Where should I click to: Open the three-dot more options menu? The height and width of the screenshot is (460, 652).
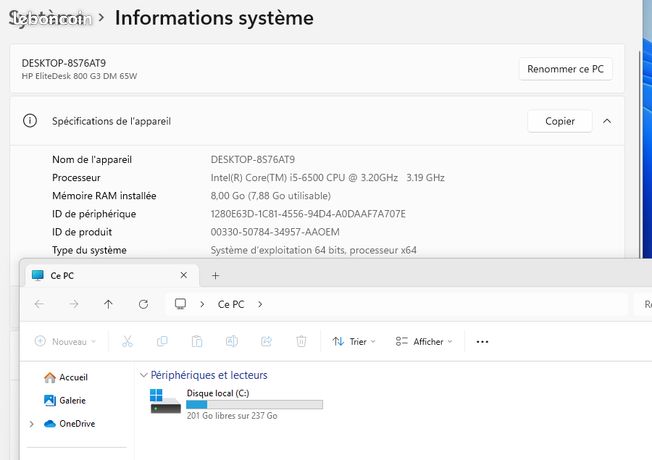(x=482, y=341)
